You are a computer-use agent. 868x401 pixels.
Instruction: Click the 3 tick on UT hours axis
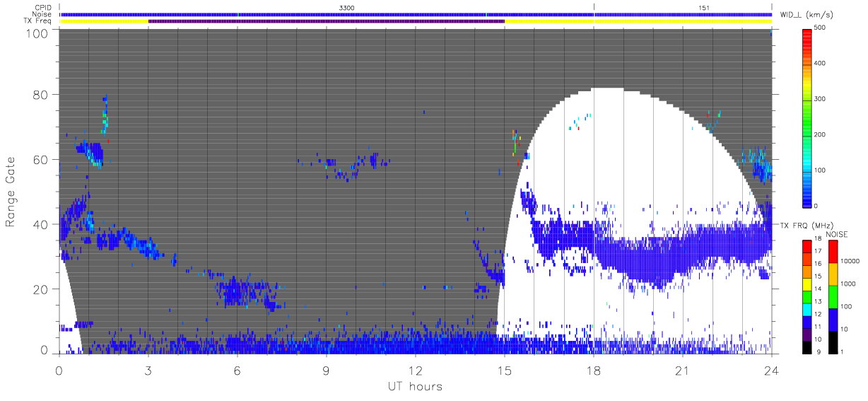[x=148, y=370]
